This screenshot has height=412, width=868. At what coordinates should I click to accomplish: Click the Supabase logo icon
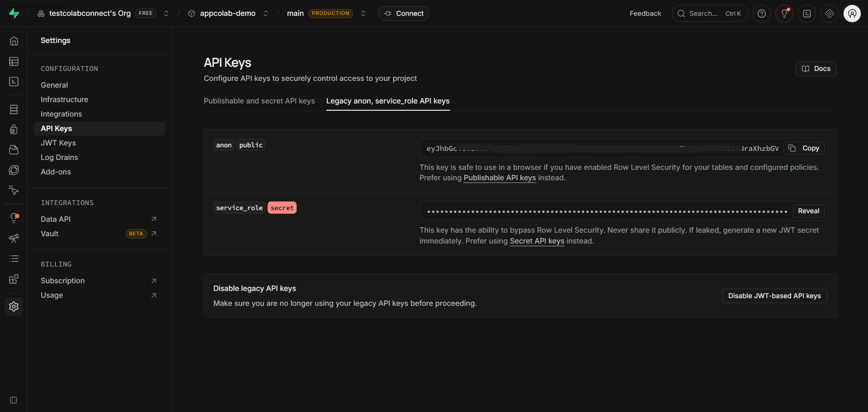click(x=14, y=14)
